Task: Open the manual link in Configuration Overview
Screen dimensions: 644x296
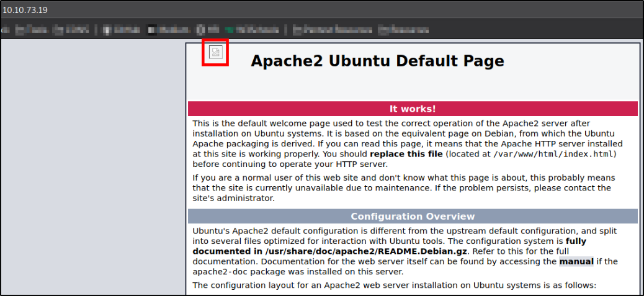Action: (x=576, y=261)
